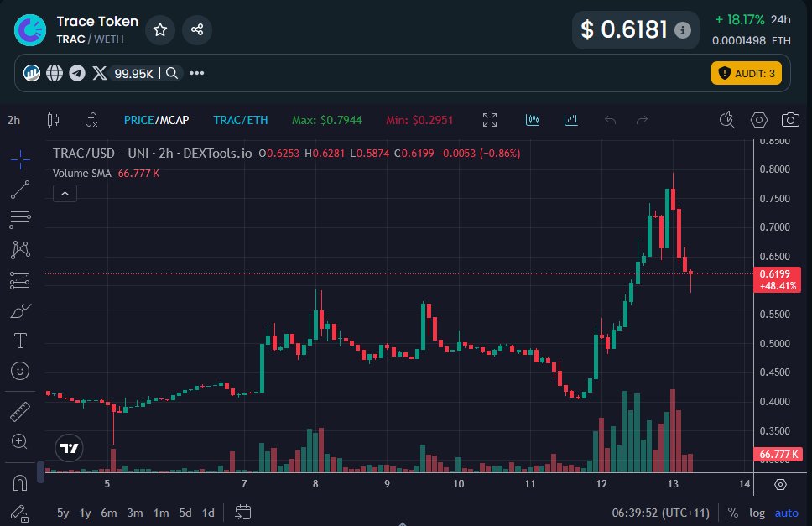Set the range to 1d
This screenshot has height=526, width=812.
pyautogui.click(x=208, y=513)
